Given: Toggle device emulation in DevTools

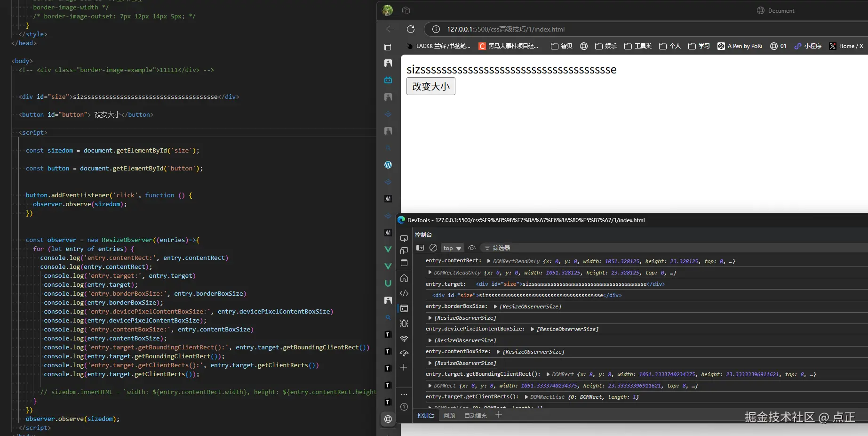Looking at the screenshot, I should tap(404, 251).
